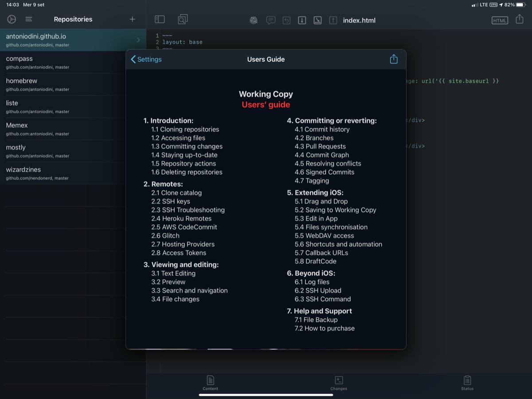Expand antoniodini.github.io repository chevron
Image resolution: width=532 pixels, height=399 pixels.
coord(138,40)
